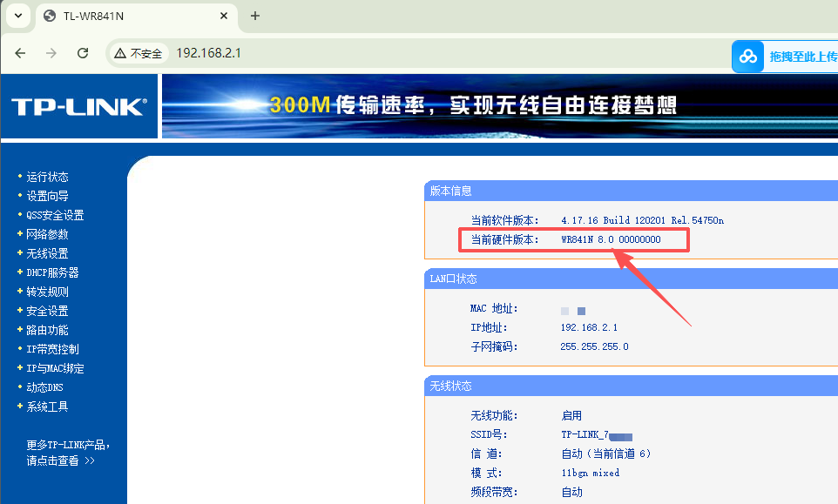Image resolution: width=838 pixels, height=504 pixels.
Task: Open 动态DNS in the sidebar
Action: [45, 387]
